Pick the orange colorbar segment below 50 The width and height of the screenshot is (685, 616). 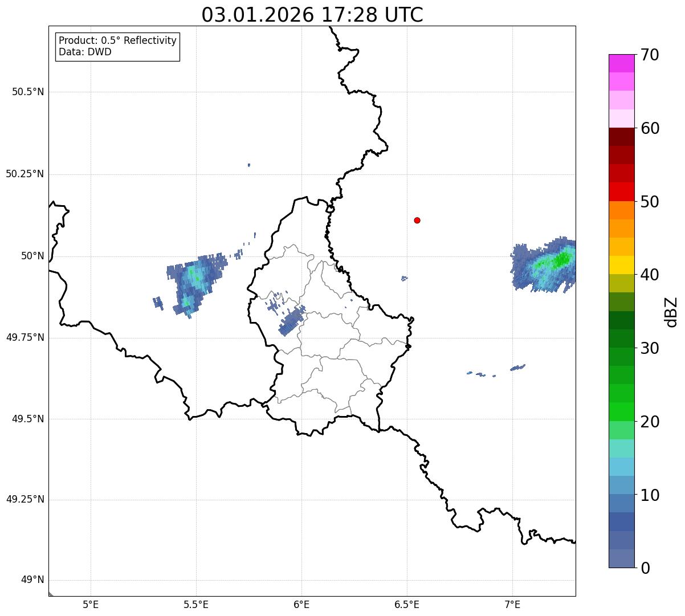pyautogui.click(x=622, y=210)
